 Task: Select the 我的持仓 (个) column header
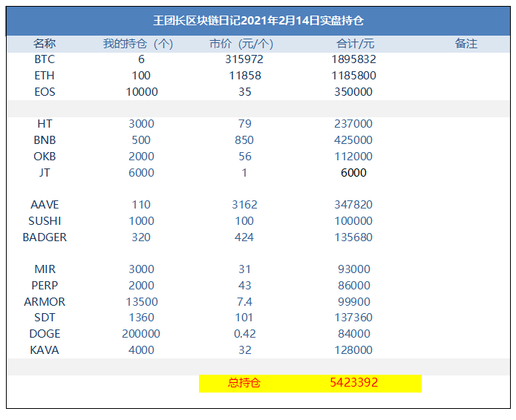tap(138, 44)
